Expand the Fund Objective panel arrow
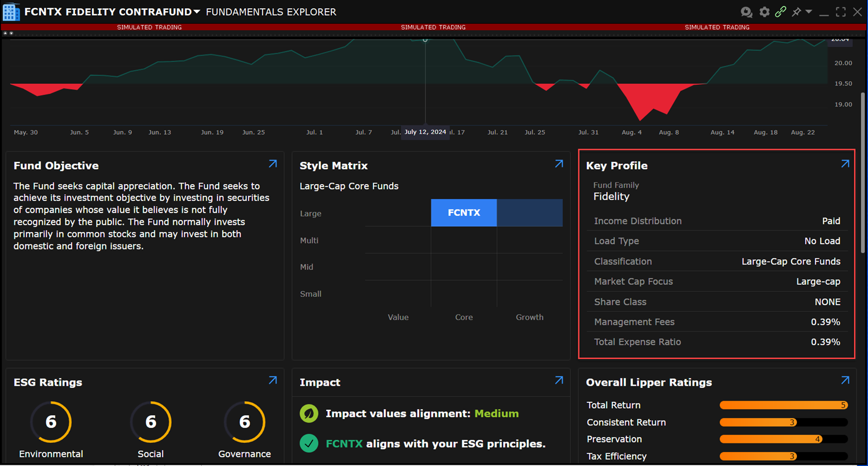Viewport: 868px width, 466px height. tap(273, 164)
